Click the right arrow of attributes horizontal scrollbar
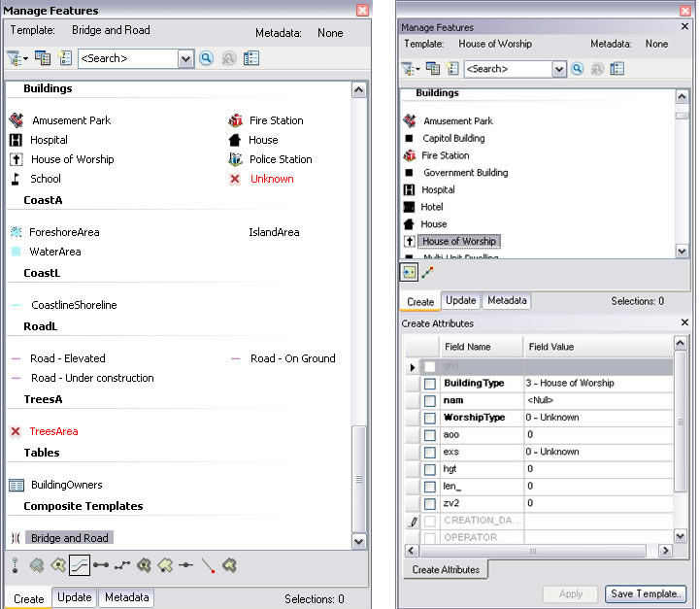 [x=665, y=551]
